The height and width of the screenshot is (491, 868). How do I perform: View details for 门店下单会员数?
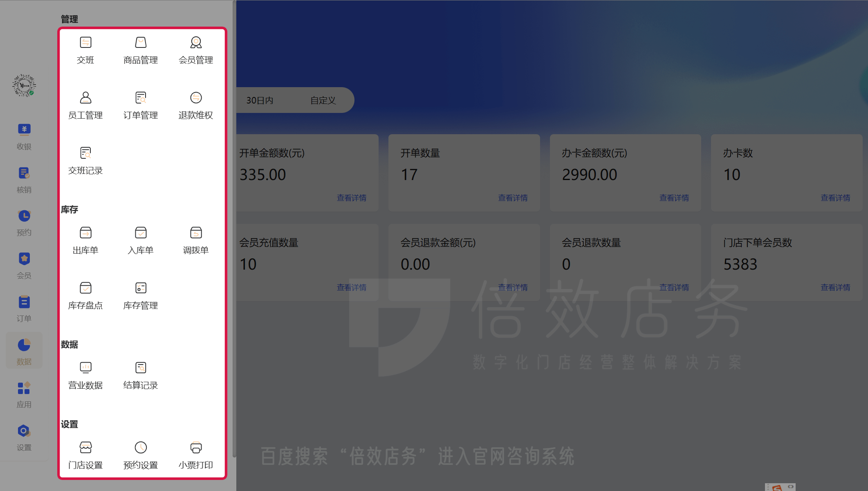pos(835,288)
